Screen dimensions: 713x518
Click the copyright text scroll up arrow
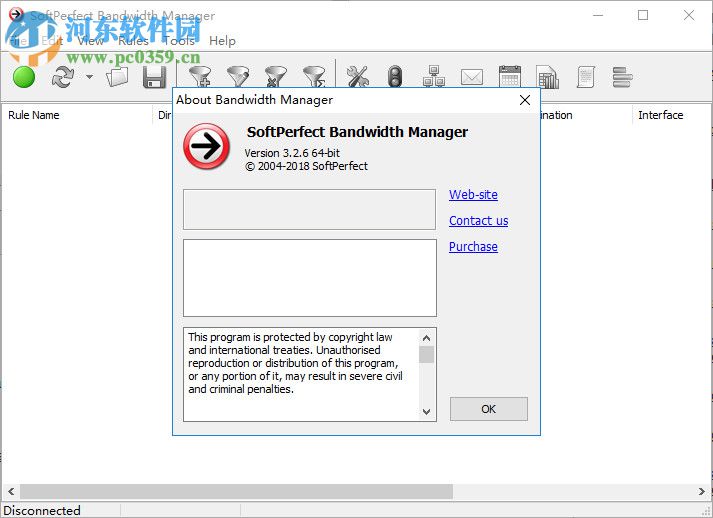(x=427, y=338)
